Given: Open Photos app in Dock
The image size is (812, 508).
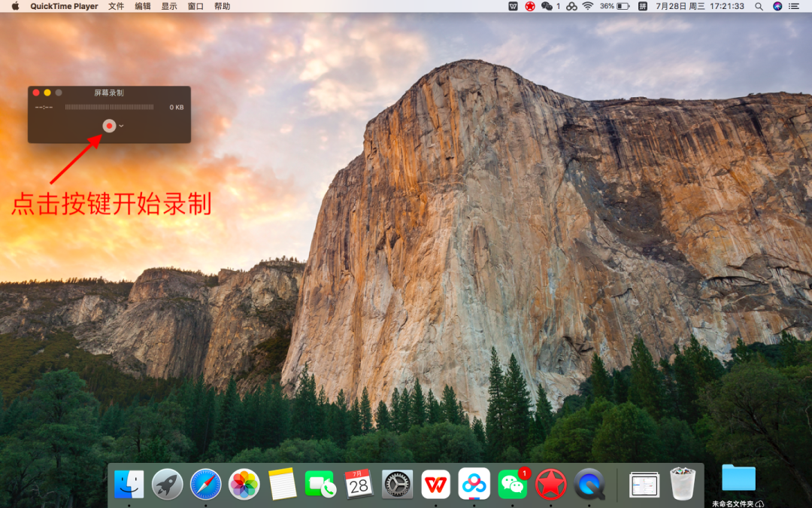Looking at the screenshot, I should pyautogui.click(x=244, y=485).
